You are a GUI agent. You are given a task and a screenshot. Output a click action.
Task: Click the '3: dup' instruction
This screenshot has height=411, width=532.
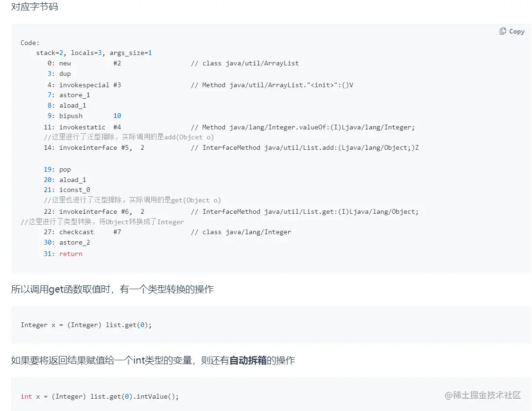[x=59, y=73]
